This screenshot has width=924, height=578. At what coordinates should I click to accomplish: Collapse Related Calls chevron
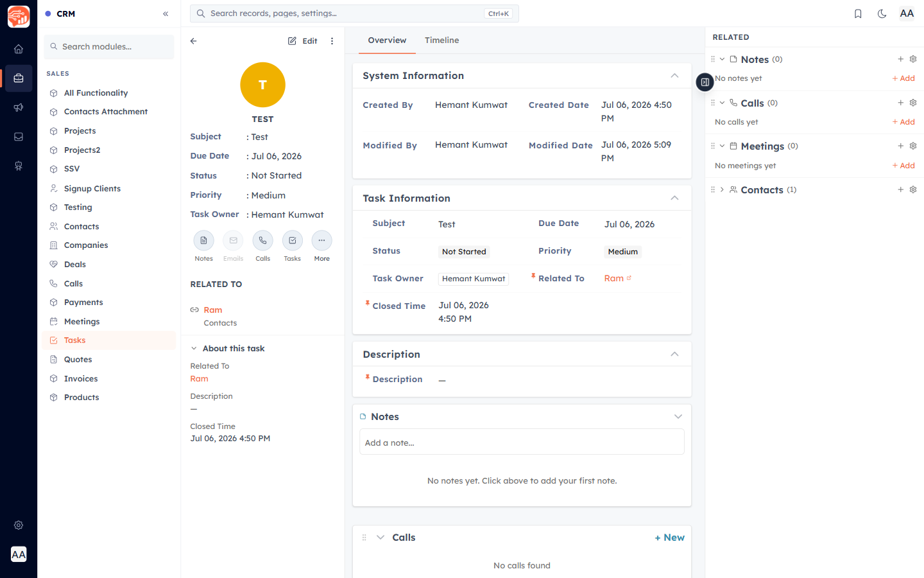(x=722, y=103)
